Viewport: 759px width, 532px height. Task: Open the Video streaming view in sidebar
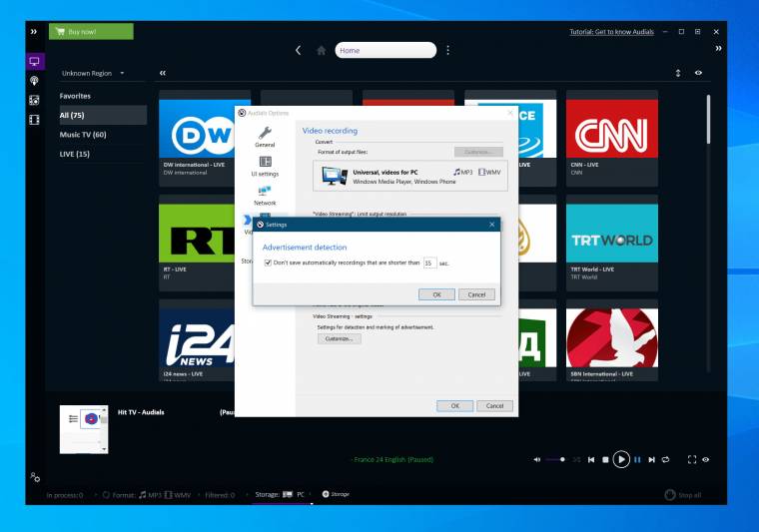(34, 62)
